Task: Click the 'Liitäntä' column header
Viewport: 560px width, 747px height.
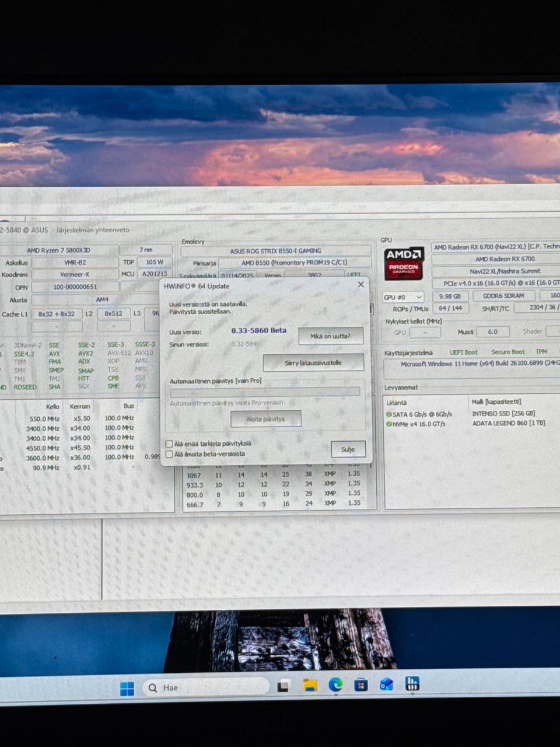Action: pyautogui.click(x=397, y=403)
